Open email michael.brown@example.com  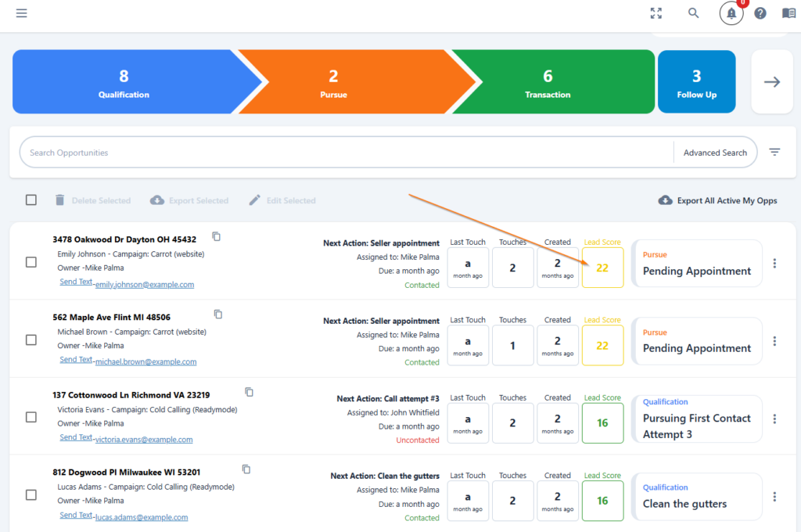tap(145, 361)
